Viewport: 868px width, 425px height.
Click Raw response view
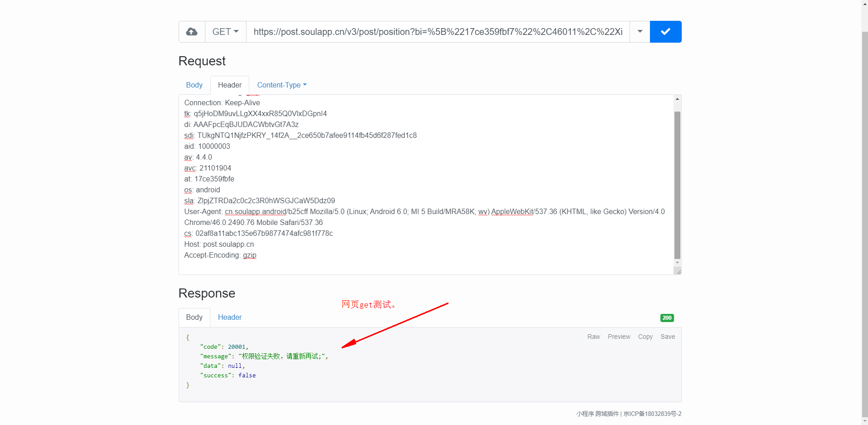[593, 337]
